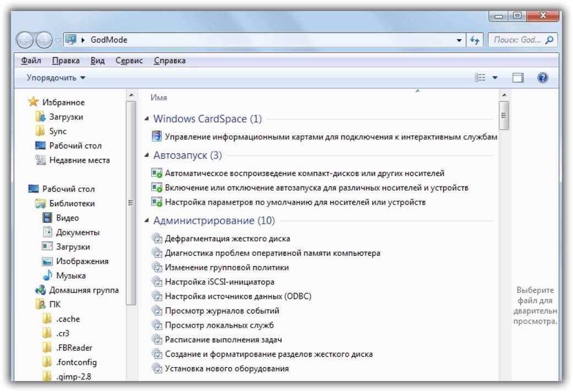This screenshot has width=573, height=392.
Task: Expand the address bar history dropdown
Action: tap(459, 40)
